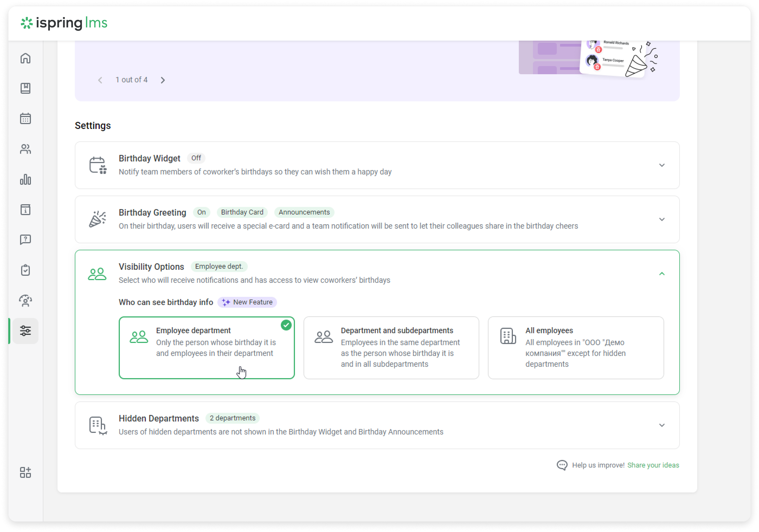Click the iSpring LMS logo

[64, 23]
